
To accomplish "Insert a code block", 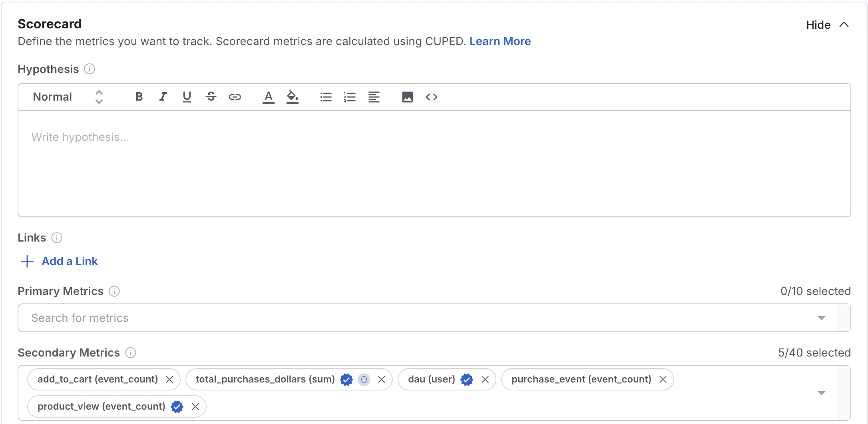I will click(431, 97).
